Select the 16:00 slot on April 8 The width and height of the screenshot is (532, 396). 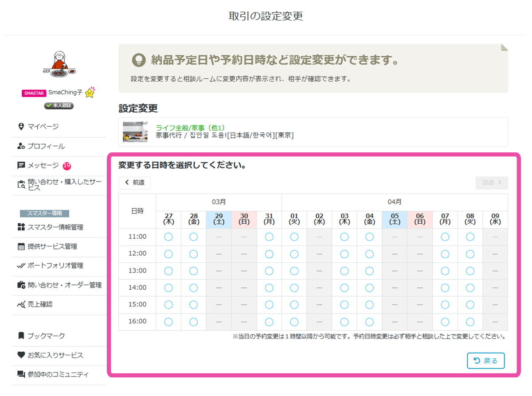coord(470,322)
